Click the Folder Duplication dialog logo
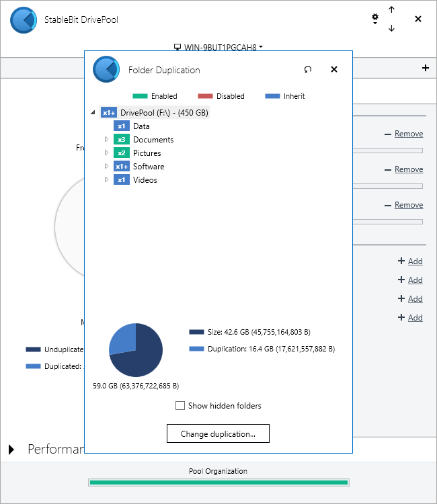The width and height of the screenshot is (437, 504). tap(106, 69)
